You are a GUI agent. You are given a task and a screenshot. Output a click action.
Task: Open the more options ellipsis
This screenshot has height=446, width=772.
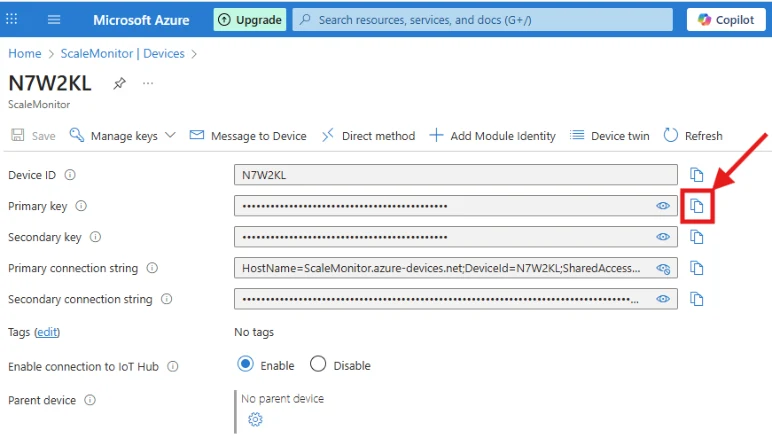(x=148, y=83)
